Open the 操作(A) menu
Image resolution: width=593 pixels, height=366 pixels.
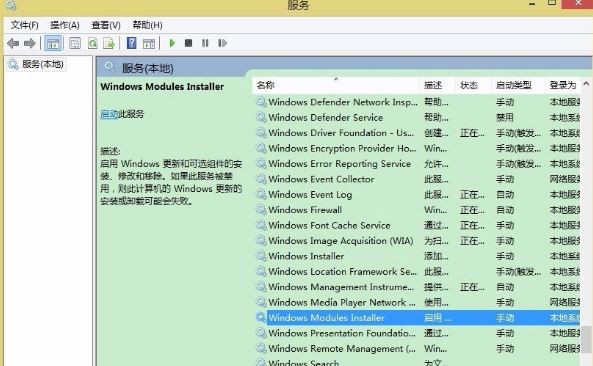point(65,25)
